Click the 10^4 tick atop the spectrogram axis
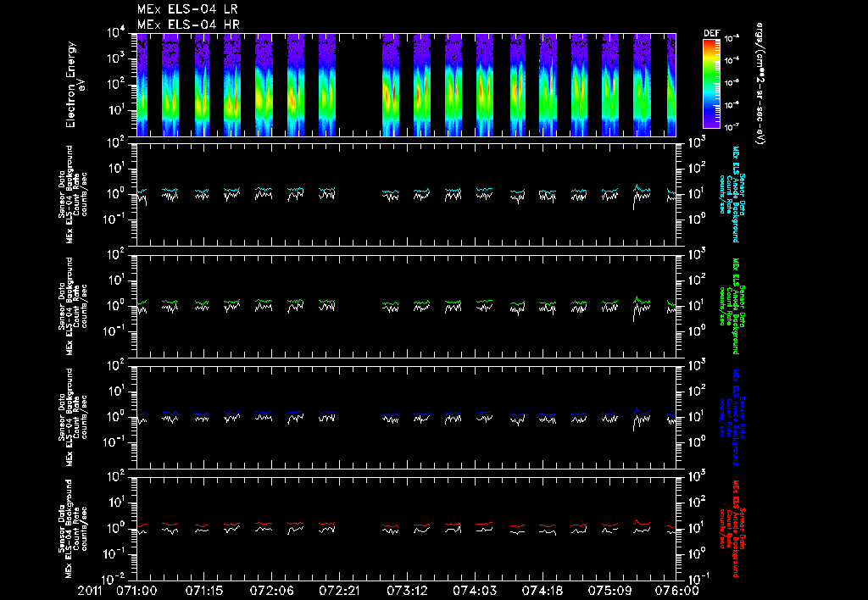 [x=116, y=33]
